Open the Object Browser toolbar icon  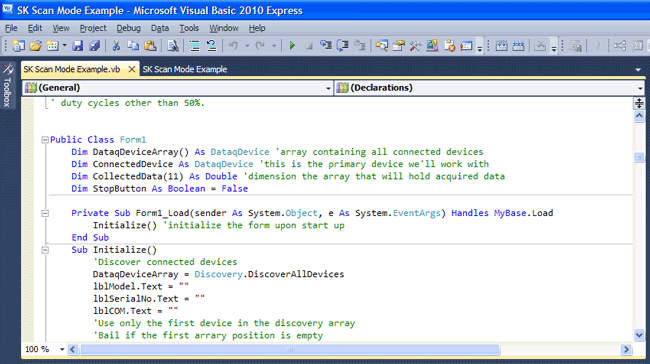click(432, 46)
